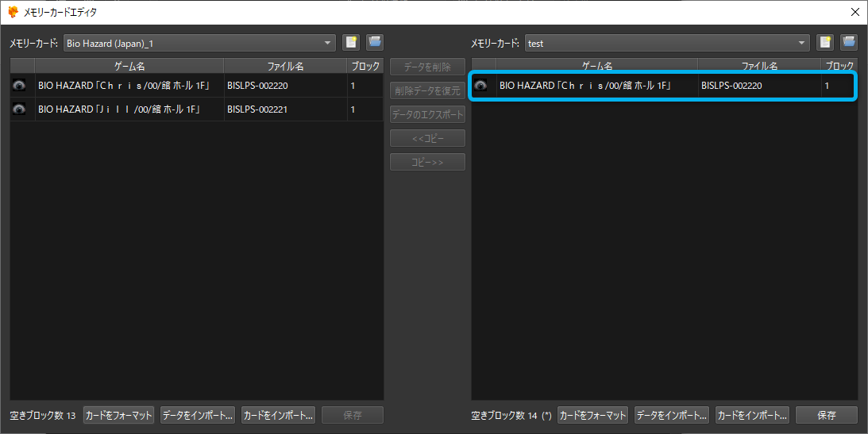Click file name BISLPS-002221

257,109
